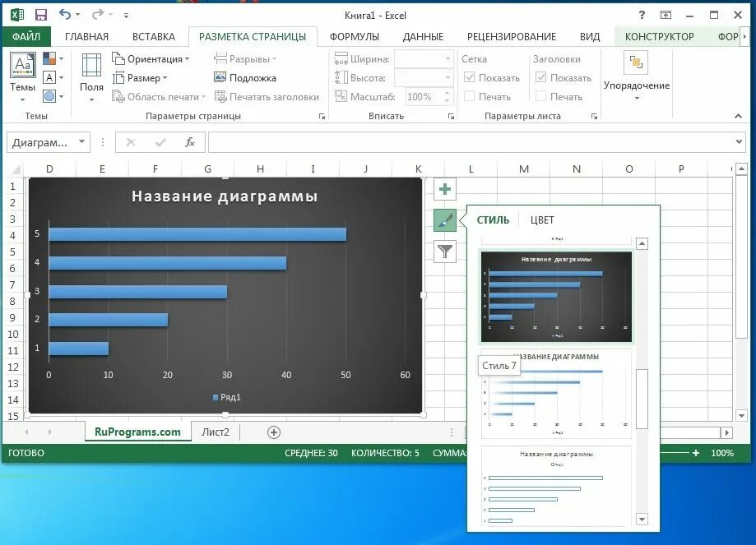The height and width of the screenshot is (545, 756).
Task: Open the Name Box dropdown arrow
Action: click(x=82, y=141)
